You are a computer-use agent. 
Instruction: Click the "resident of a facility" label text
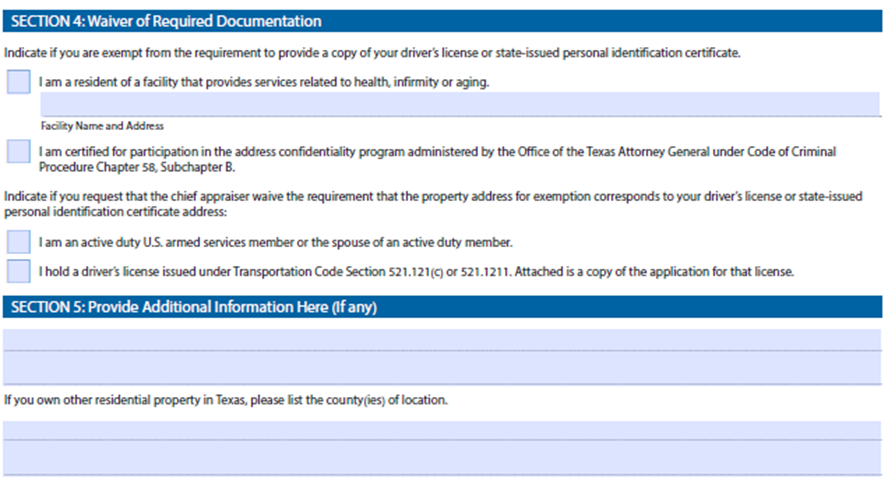[264, 83]
